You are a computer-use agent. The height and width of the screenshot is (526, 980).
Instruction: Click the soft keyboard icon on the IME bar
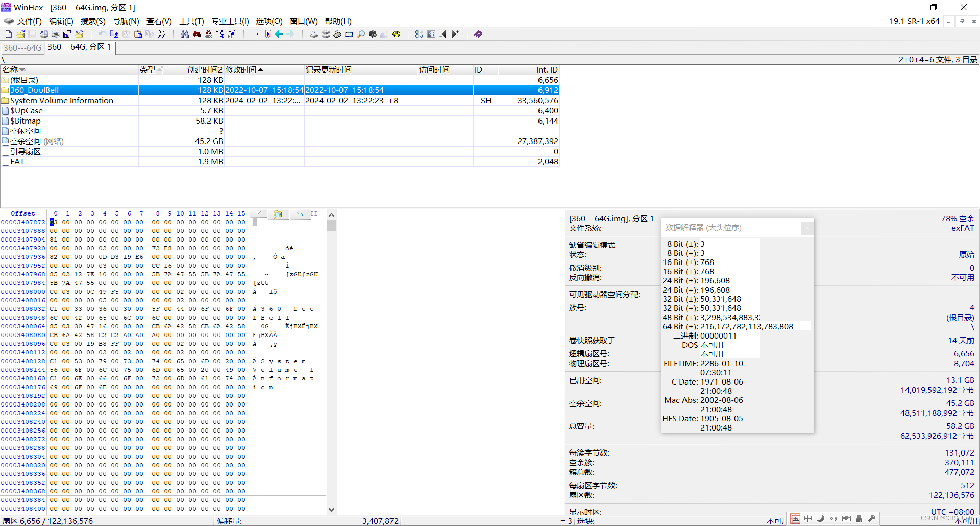click(846, 519)
